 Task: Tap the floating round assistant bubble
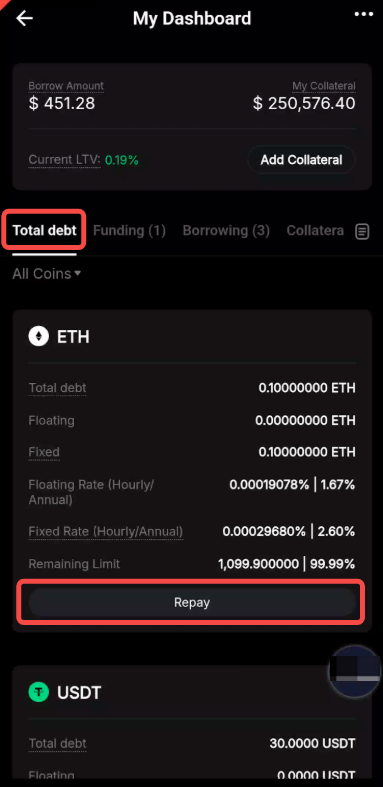pyautogui.click(x=355, y=672)
